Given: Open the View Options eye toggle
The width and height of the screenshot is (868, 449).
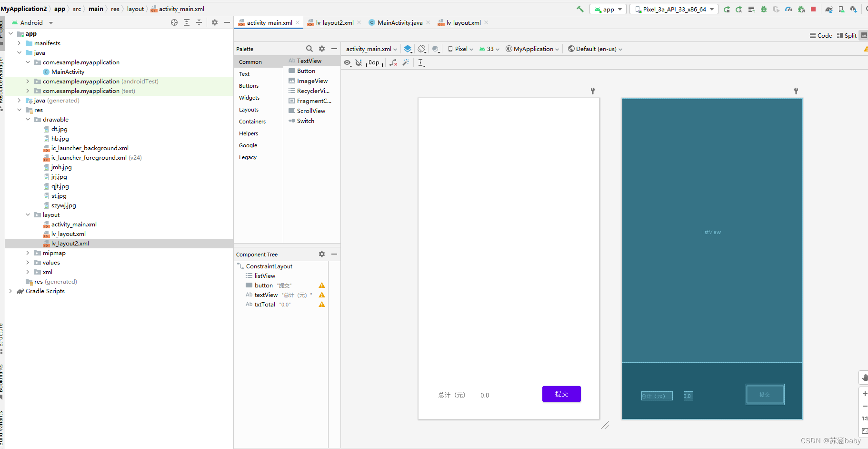Looking at the screenshot, I should [x=348, y=62].
